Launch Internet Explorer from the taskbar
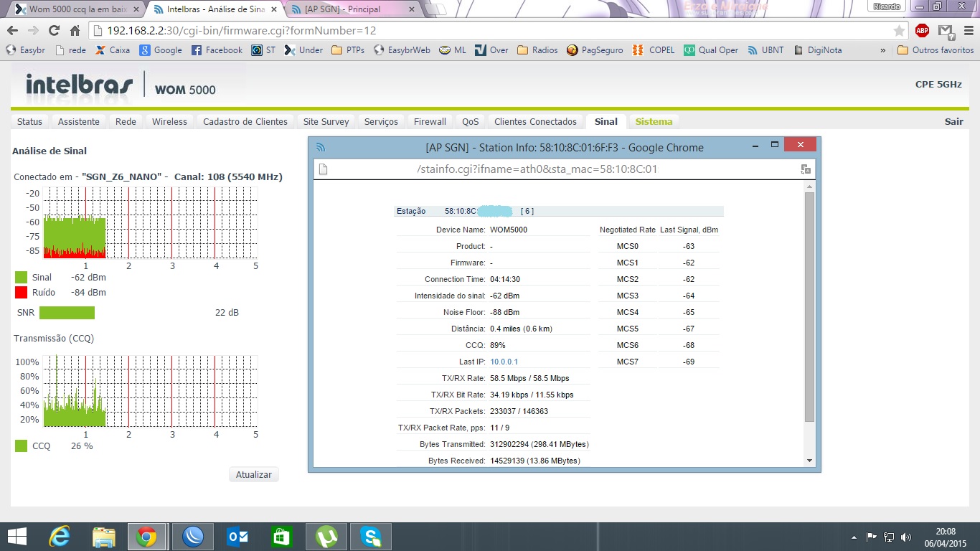The width and height of the screenshot is (980, 551). [x=60, y=537]
